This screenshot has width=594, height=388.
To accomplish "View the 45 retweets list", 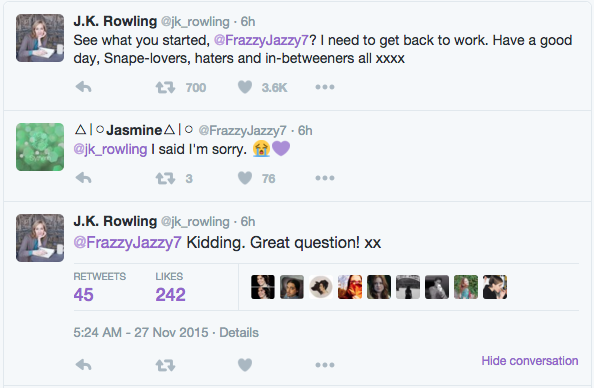I will tap(100, 288).
